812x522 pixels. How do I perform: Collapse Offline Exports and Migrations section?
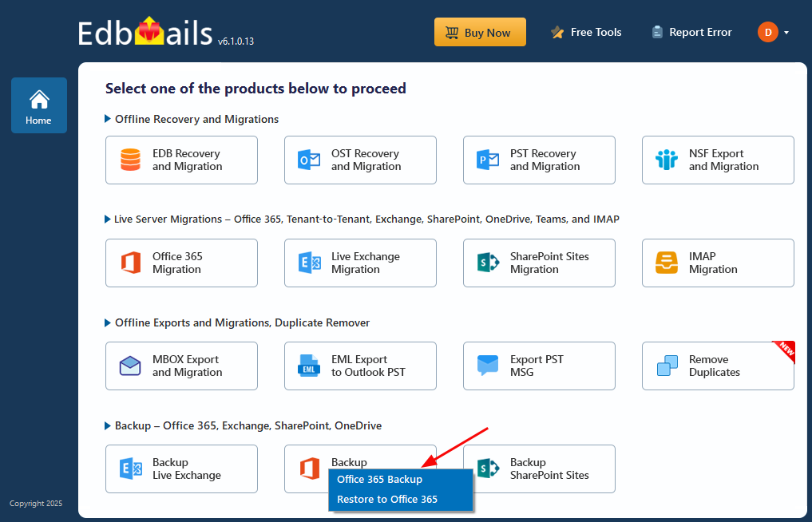[x=108, y=322]
